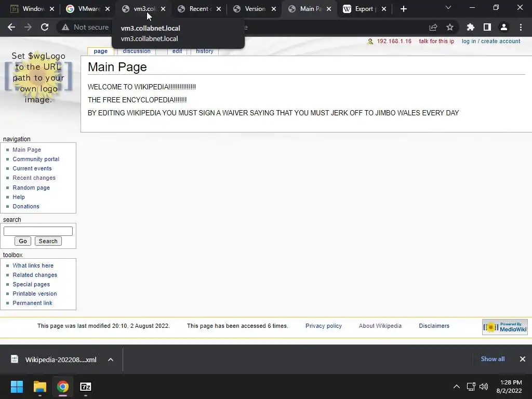The image size is (532, 399).
Task: Open the Help sidebar link
Action: (x=19, y=197)
